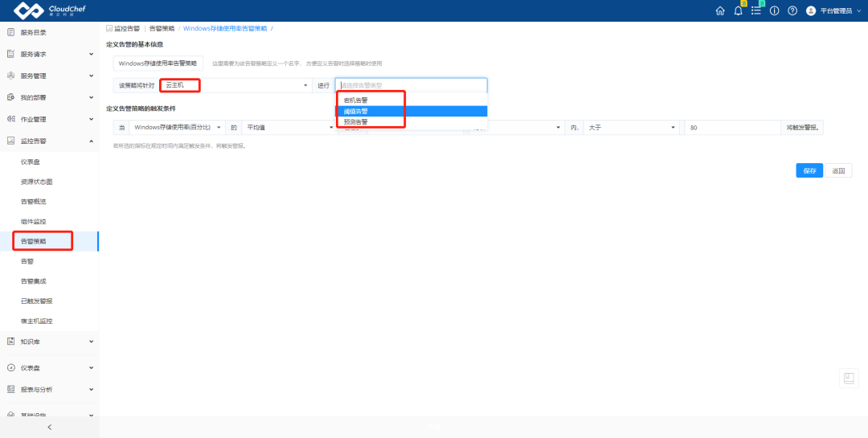868x438 pixels.
Task: Open the help question mark icon
Action: pyautogui.click(x=792, y=10)
